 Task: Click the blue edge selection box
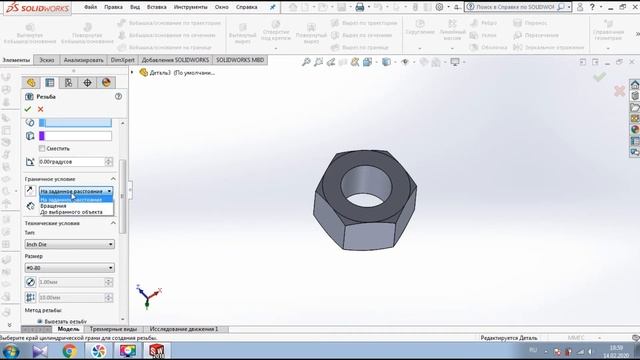point(75,122)
